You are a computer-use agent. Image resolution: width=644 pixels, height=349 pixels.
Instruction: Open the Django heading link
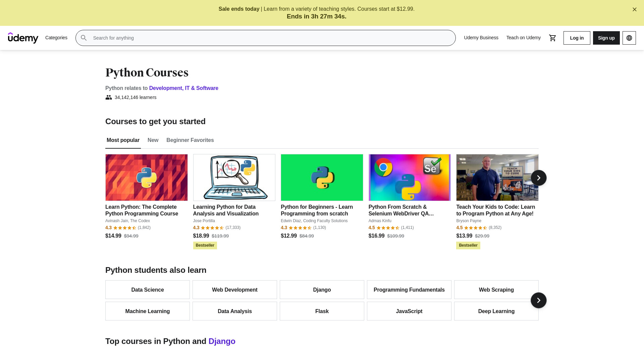[x=222, y=341]
